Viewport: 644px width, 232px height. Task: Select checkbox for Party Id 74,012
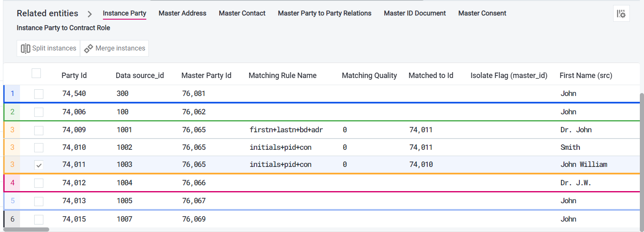tap(39, 183)
